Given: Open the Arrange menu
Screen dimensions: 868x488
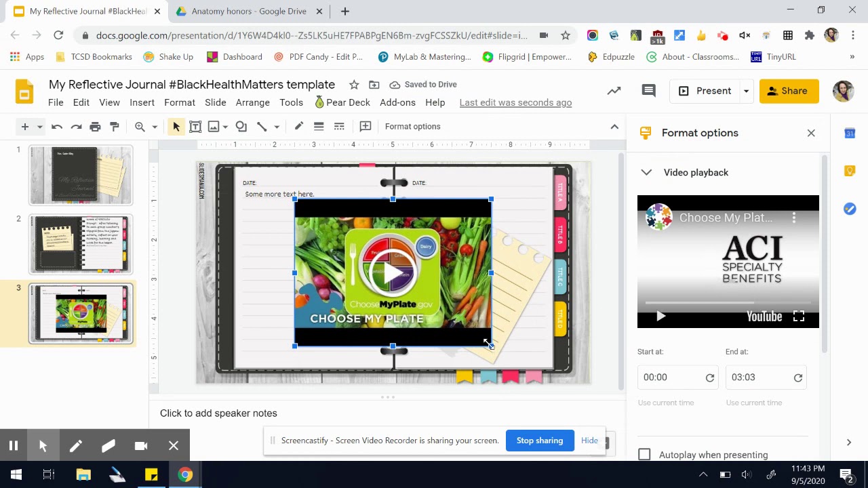Looking at the screenshot, I should (253, 102).
